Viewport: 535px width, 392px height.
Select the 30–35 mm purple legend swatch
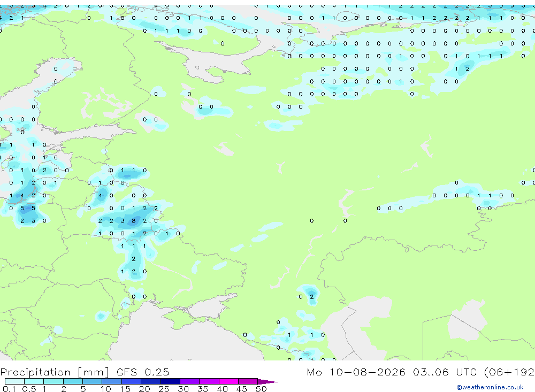190,381
